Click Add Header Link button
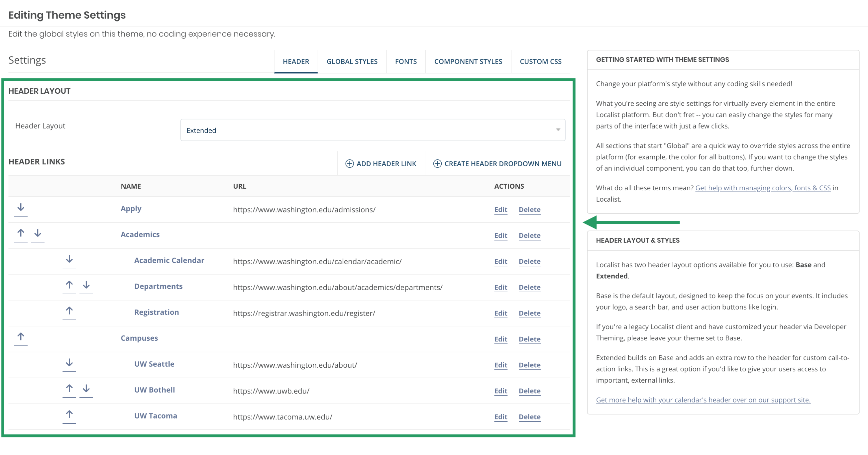Viewport: 868px width, 455px height. click(x=381, y=164)
